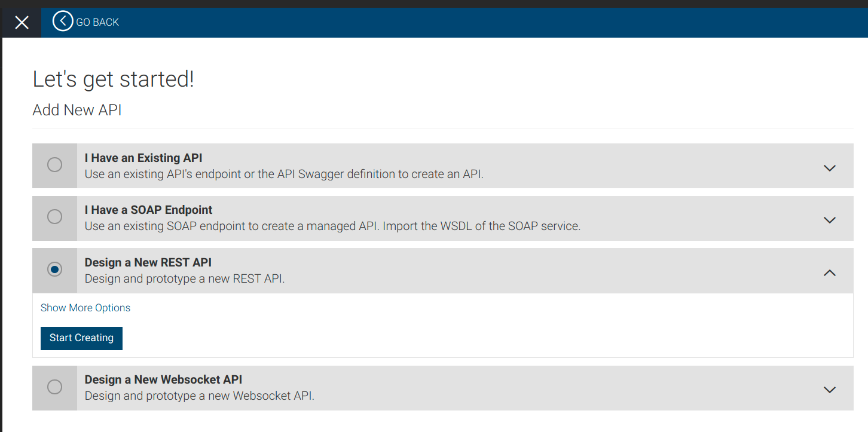Click the circular back arrow icon
Image resolution: width=868 pixels, height=432 pixels.
[62, 21]
